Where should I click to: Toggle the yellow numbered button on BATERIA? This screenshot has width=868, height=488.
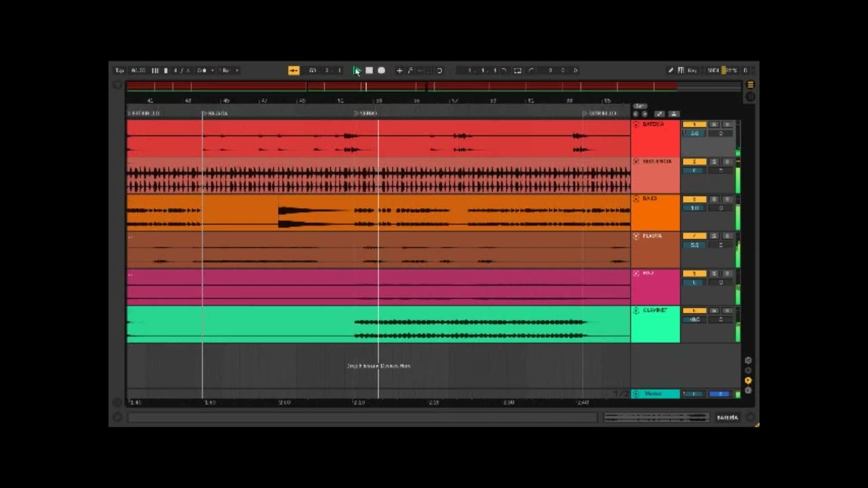[694, 125]
